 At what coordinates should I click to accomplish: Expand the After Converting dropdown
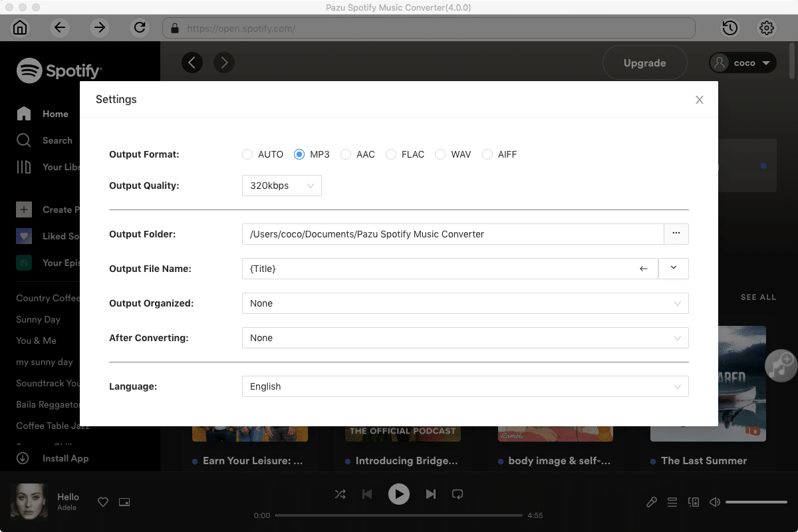[464, 338]
